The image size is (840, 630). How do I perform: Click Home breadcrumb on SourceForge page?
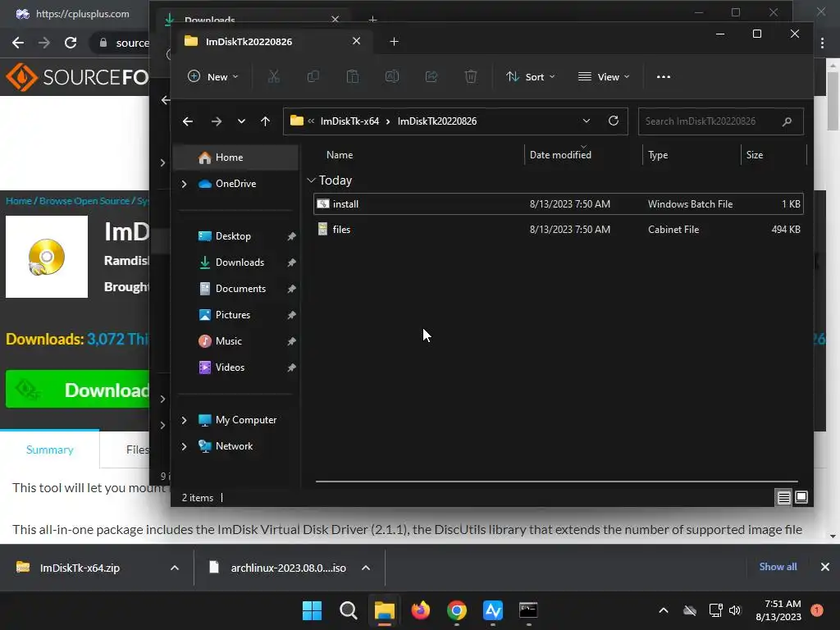click(19, 201)
